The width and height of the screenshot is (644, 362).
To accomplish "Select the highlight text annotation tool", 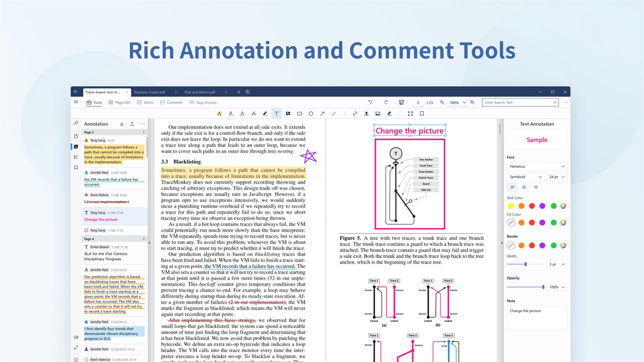I will 219,114.
